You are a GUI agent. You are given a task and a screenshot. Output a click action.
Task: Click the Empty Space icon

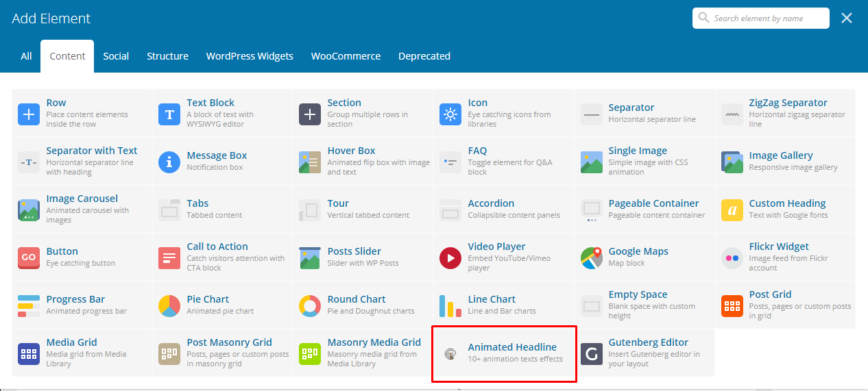[x=591, y=306]
